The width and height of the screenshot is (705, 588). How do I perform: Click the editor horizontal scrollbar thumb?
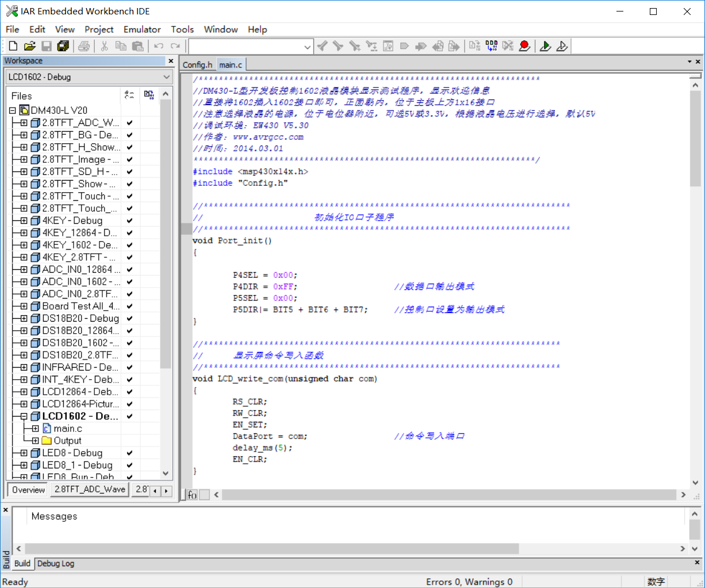click(x=449, y=495)
